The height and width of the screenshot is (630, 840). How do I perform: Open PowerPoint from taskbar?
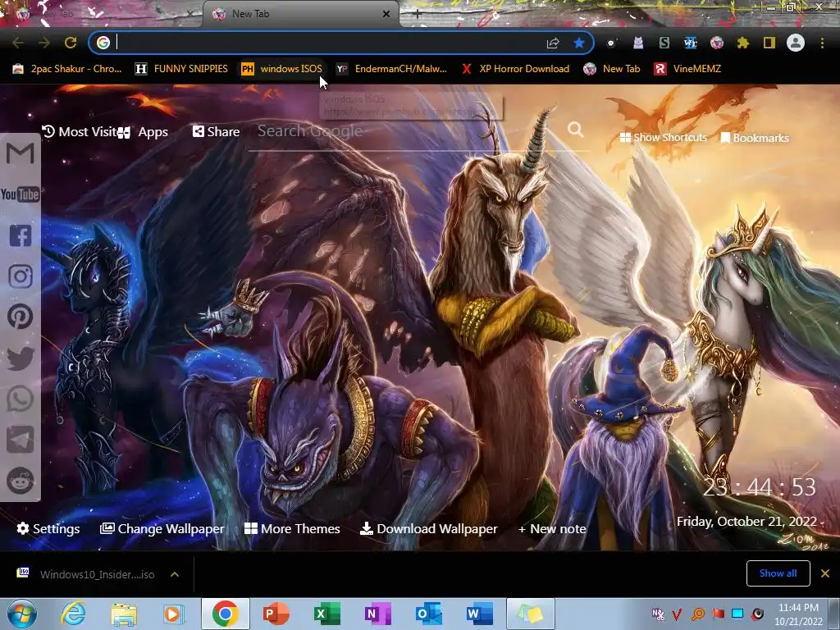276,614
